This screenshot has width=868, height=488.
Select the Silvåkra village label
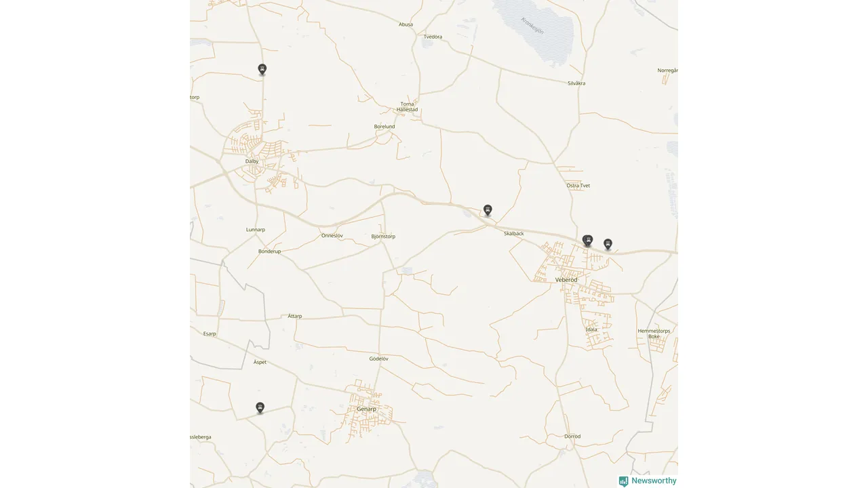coord(576,83)
